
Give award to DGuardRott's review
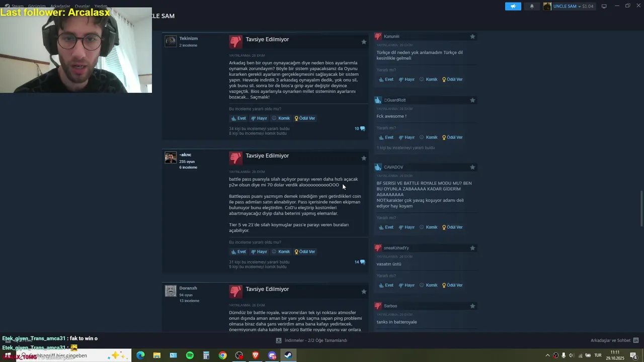[452, 137]
